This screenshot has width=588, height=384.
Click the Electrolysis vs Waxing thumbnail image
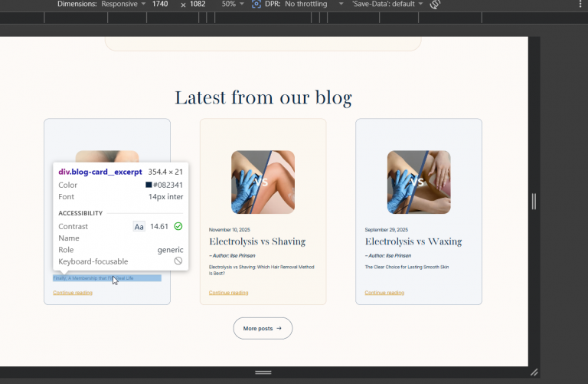[419, 182]
